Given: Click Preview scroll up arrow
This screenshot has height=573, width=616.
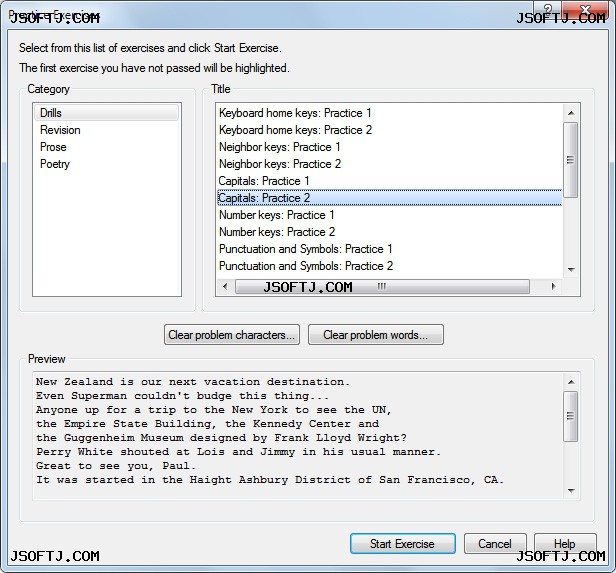Looking at the screenshot, I should tap(571, 382).
